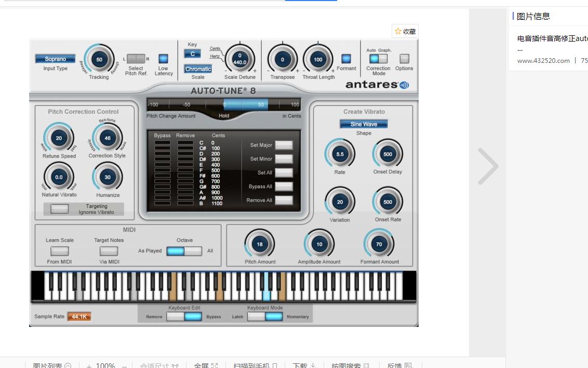Click the Throat Length knob

point(318,60)
